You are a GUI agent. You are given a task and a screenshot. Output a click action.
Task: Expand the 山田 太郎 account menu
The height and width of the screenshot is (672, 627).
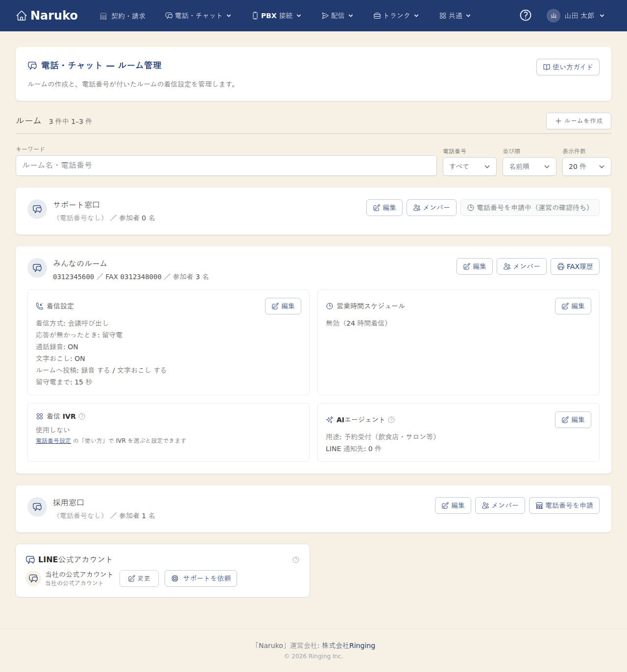576,16
